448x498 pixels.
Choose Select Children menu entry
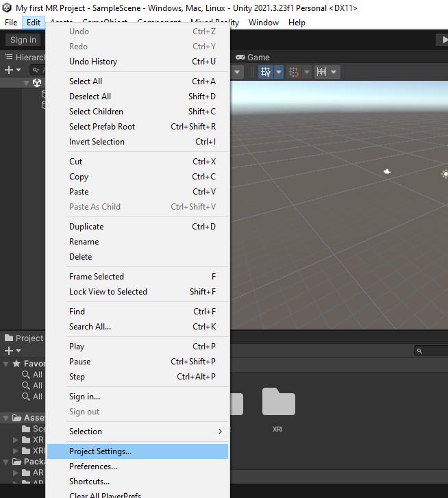138,112
